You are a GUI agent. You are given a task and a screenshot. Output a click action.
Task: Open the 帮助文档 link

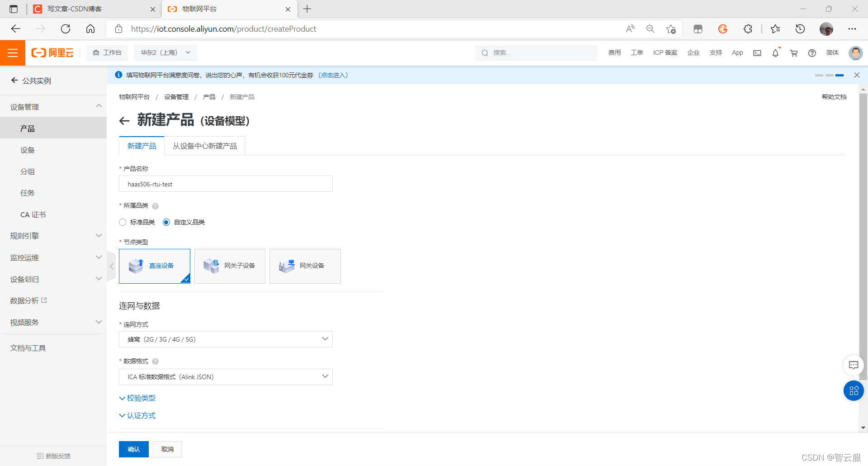tap(834, 96)
